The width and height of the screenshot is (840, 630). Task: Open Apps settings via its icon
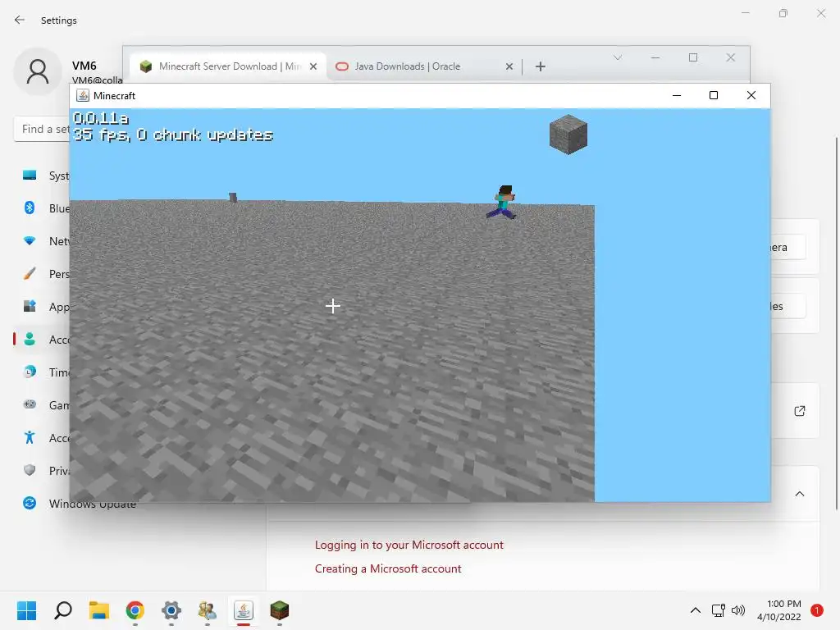click(30, 306)
